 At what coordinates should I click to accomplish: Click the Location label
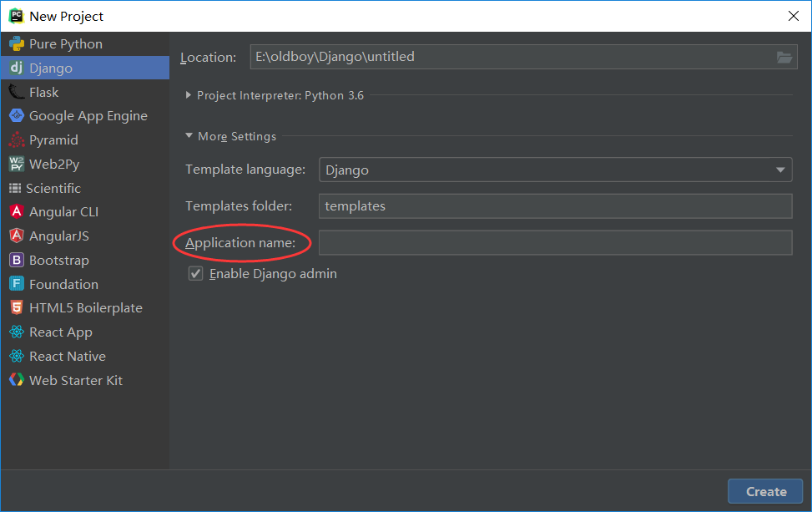[x=208, y=58]
